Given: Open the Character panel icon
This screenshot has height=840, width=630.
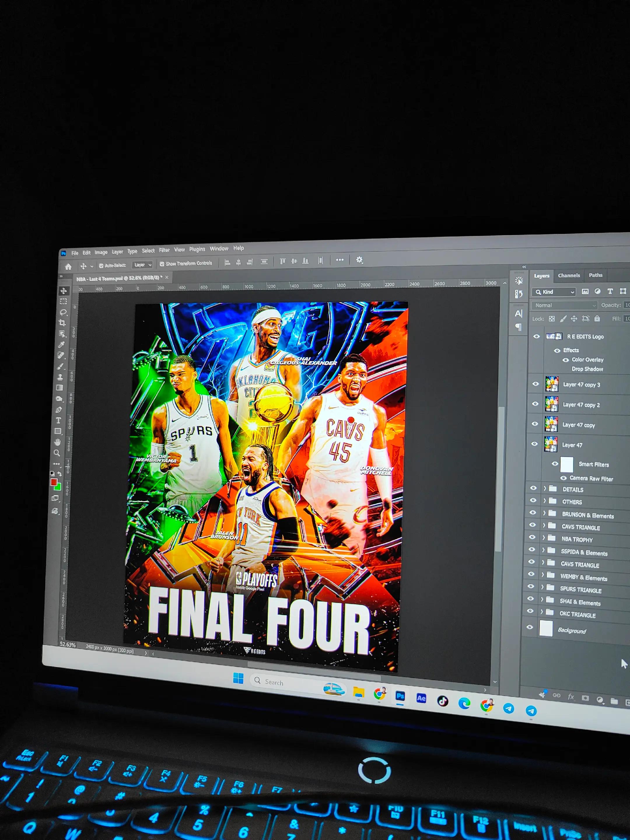Looking at the screenshot, I should coord(519,314).
